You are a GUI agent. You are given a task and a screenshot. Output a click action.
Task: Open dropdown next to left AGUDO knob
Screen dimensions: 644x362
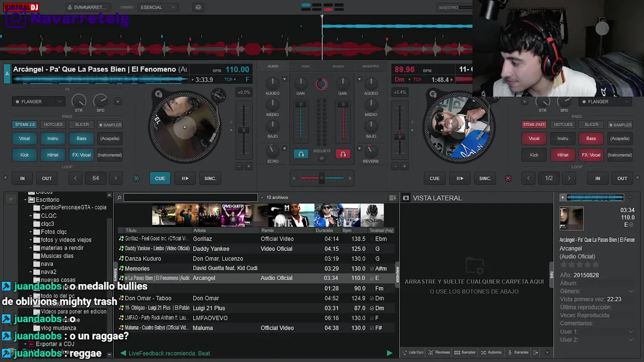284,79
